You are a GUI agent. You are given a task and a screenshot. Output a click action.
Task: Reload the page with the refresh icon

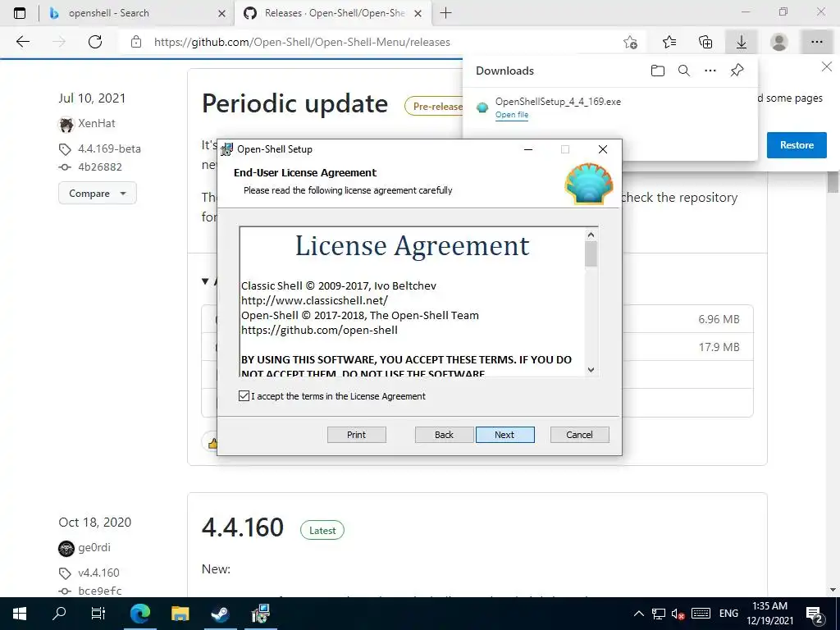point(95,42)
